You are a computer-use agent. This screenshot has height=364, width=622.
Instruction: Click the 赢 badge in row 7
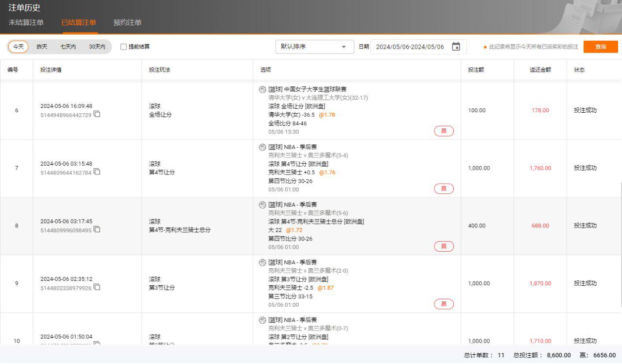pyautogui.click(x=444, y=189)
